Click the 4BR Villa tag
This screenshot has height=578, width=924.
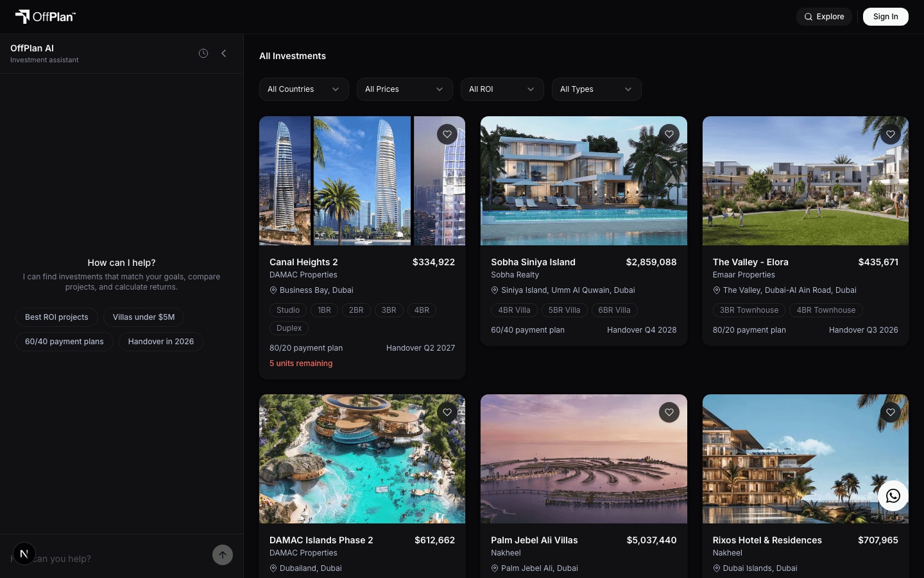515,310
